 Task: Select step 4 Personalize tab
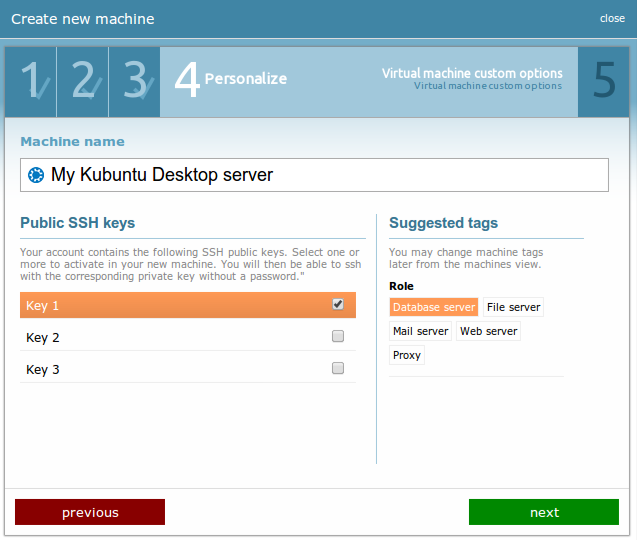[369, 82]
